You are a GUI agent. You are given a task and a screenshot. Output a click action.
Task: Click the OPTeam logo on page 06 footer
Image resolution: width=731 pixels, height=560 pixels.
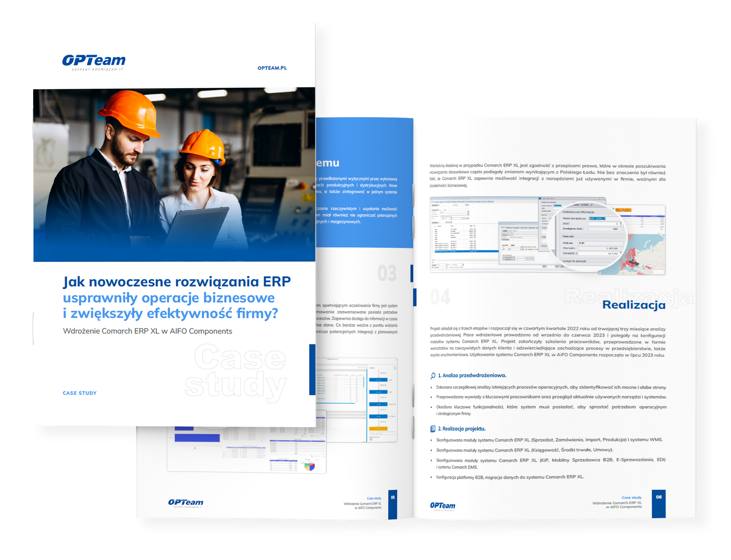(x=442, y=506)
